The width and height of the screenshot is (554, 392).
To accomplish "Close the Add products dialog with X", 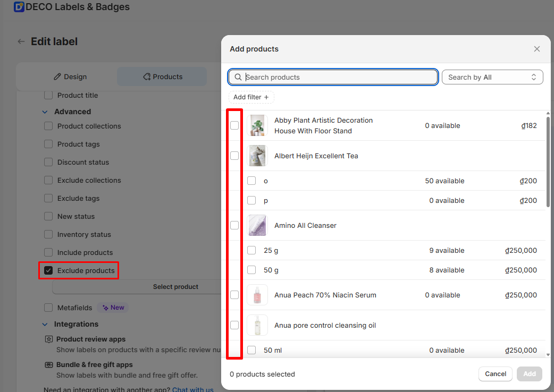I will [x=536, y=49].
